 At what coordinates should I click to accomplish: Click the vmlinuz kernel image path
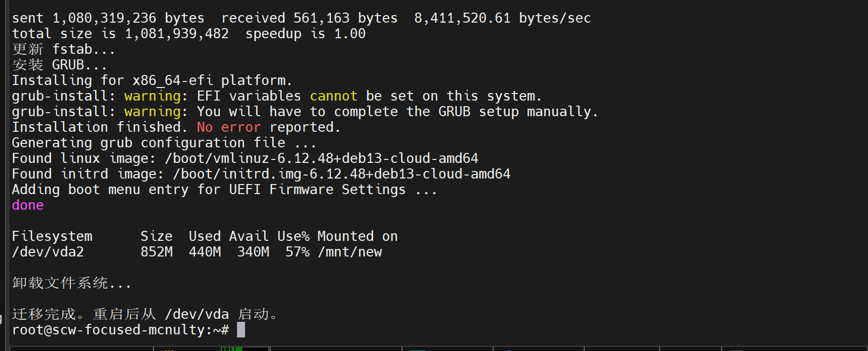(x=321, y=158)
